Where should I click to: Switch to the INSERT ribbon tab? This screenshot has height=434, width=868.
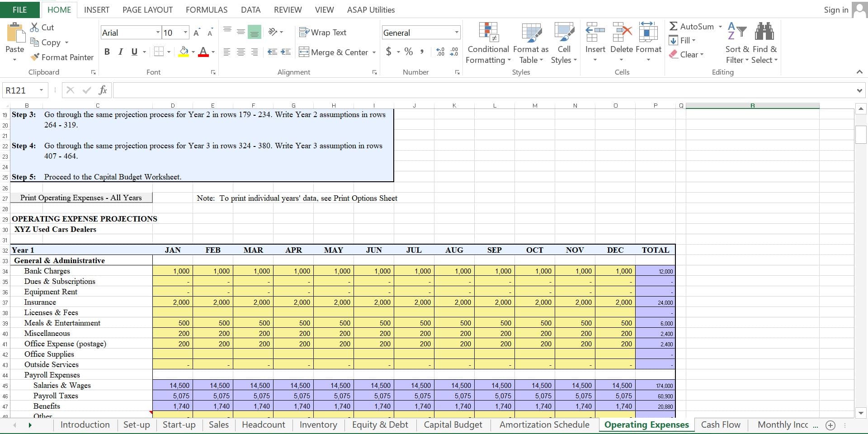(x=97, y=9)
